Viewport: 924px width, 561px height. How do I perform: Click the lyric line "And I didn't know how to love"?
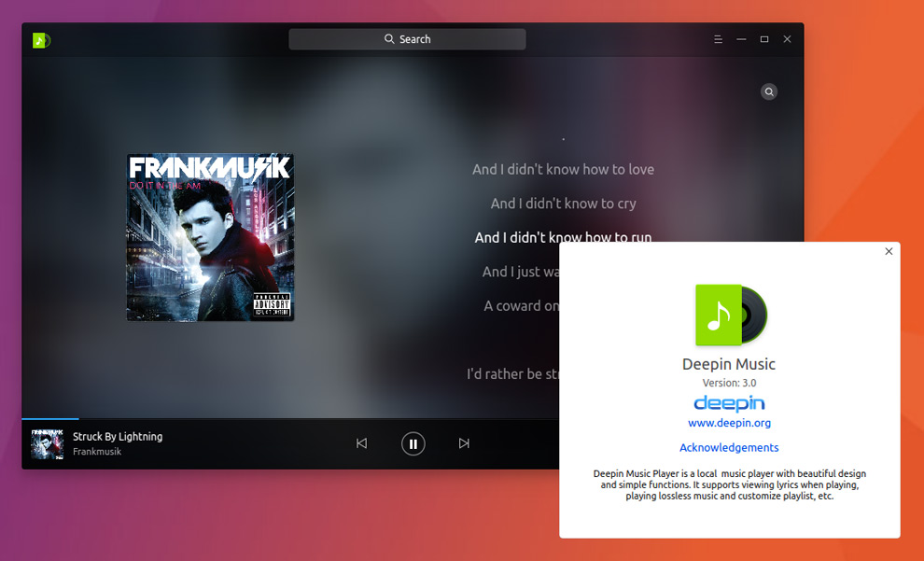pos(563,169)
